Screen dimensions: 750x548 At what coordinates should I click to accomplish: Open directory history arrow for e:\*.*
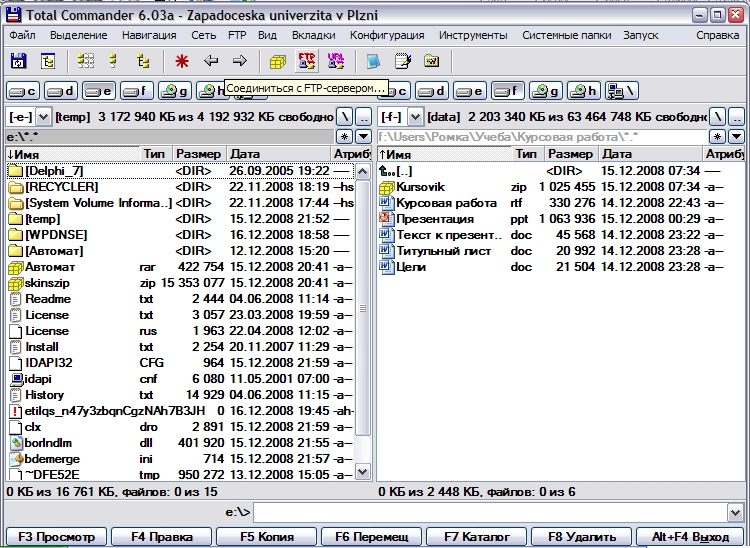pyautogui.click(x=364, y=137)
